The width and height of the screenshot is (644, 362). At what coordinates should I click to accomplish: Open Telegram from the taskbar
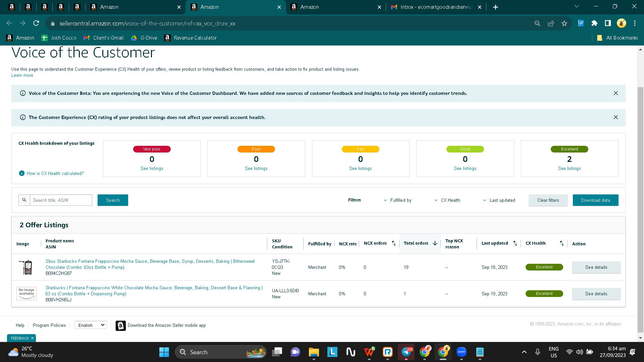406,352
